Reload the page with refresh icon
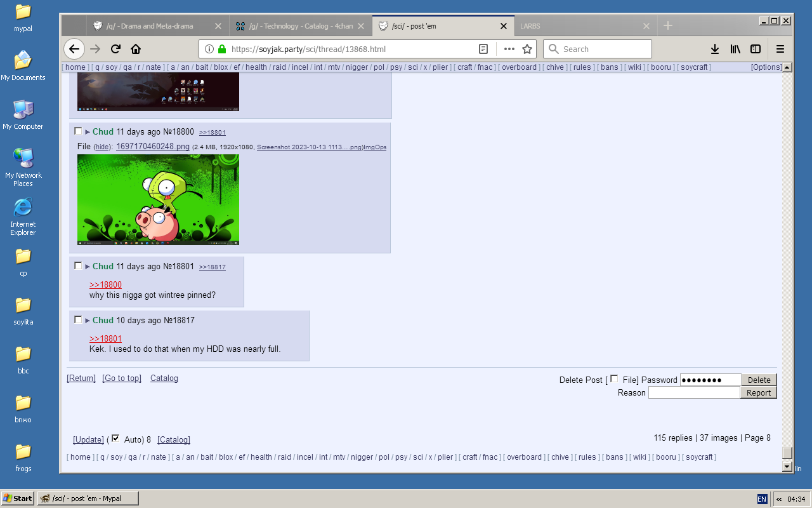 tap(115, 49)
